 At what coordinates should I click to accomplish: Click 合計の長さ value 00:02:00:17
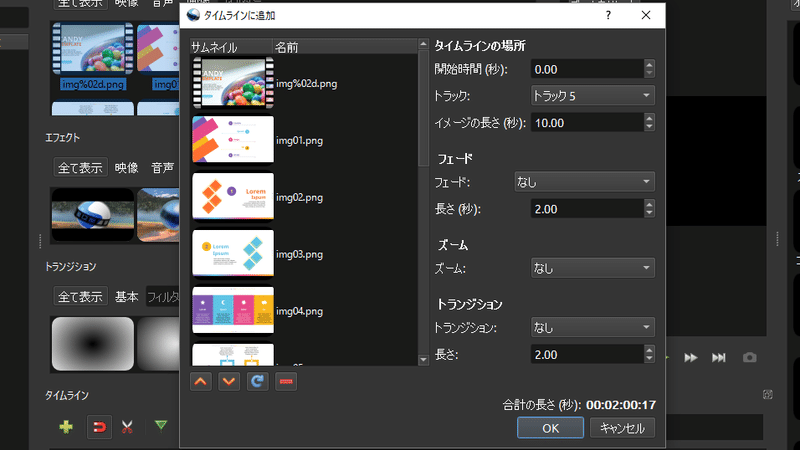[x=621, y=405]
